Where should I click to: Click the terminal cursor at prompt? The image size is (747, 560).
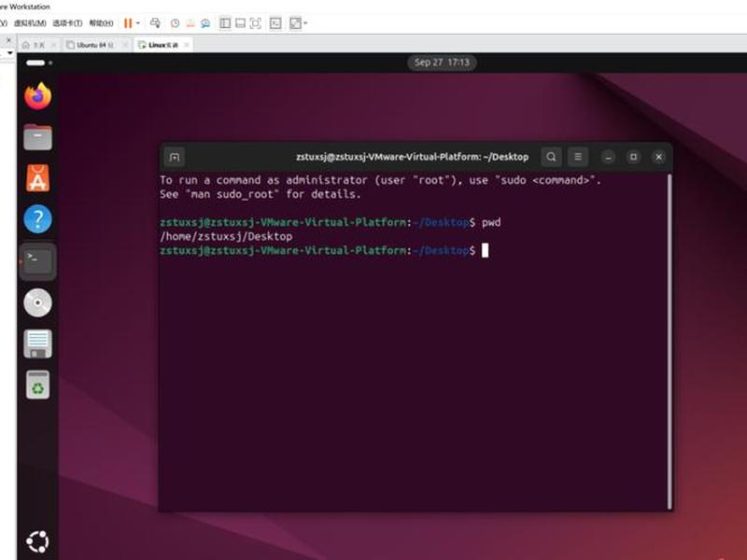click(485, 250)
